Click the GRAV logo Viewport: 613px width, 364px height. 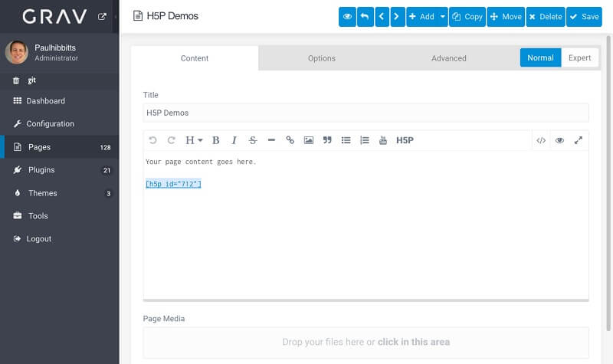point(54,16)
